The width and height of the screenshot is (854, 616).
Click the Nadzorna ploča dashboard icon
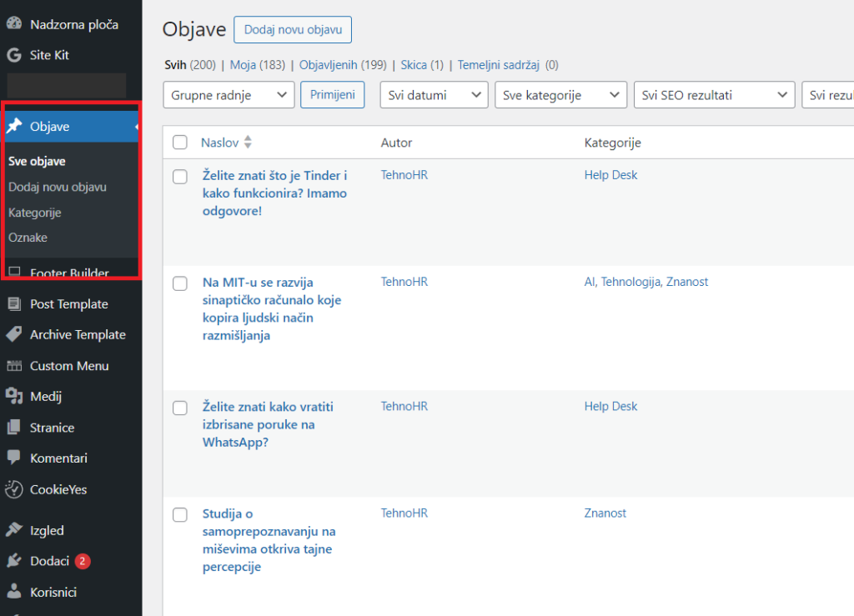13,24
